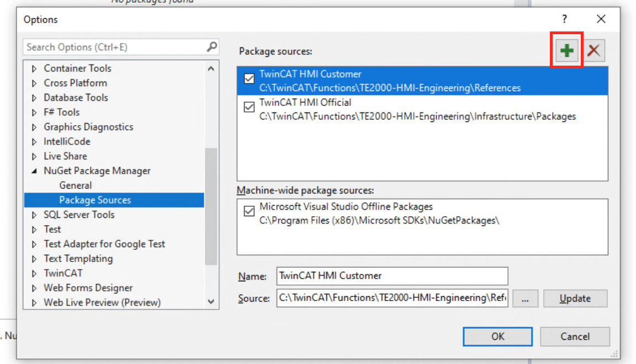Click OK to confirm options
Screen dimensions: 636x364
pyautogui.click(x=497, y=336)
